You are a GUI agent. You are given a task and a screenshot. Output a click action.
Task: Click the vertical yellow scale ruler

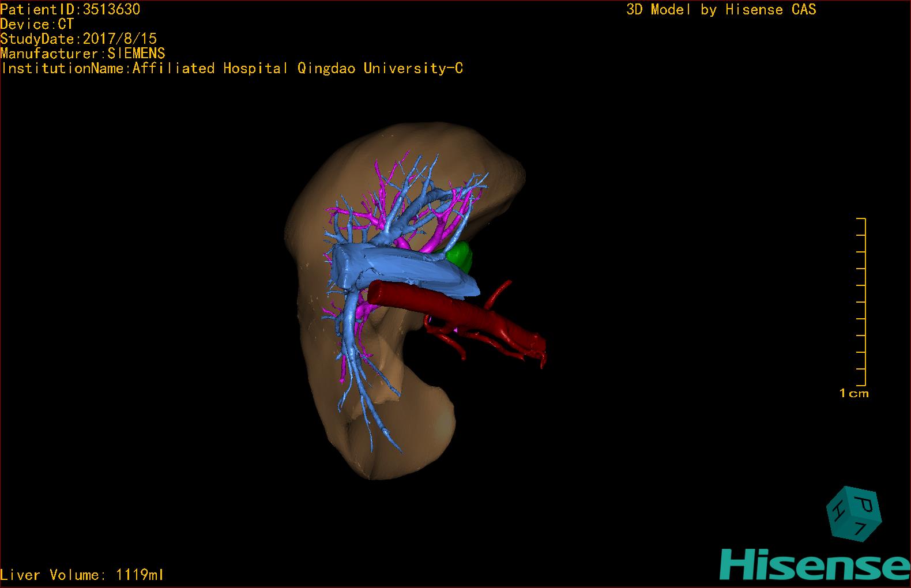[x=864, y=302]
